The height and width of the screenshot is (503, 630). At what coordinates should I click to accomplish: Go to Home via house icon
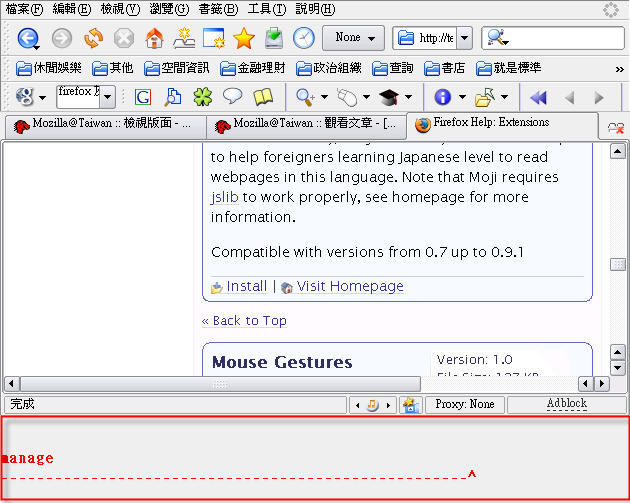[x=154, y=39]
